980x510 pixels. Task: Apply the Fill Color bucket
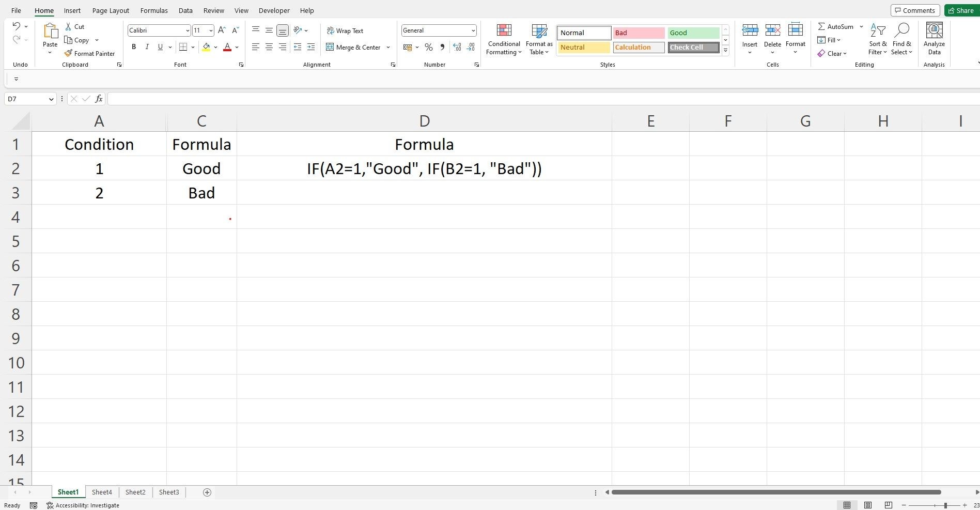(206, 47)
